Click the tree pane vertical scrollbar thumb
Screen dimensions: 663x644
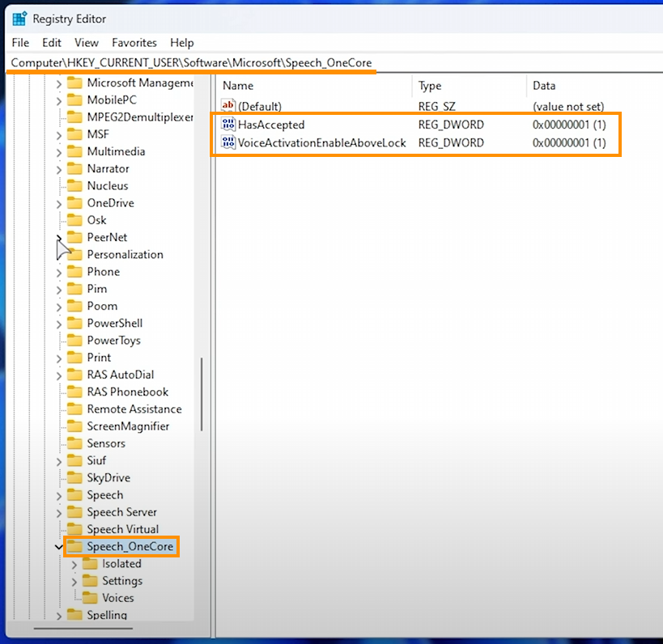(x=202, y=394)
